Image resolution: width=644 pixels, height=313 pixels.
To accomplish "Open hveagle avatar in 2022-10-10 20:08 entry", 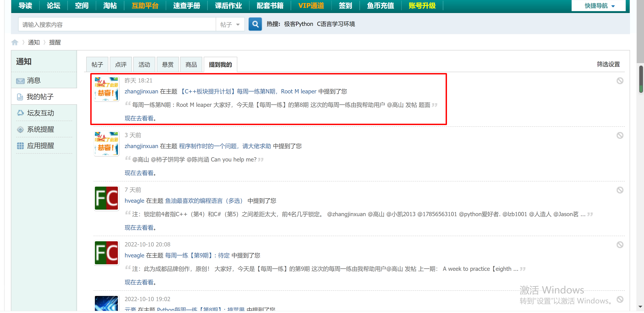I will click(107, 253).
